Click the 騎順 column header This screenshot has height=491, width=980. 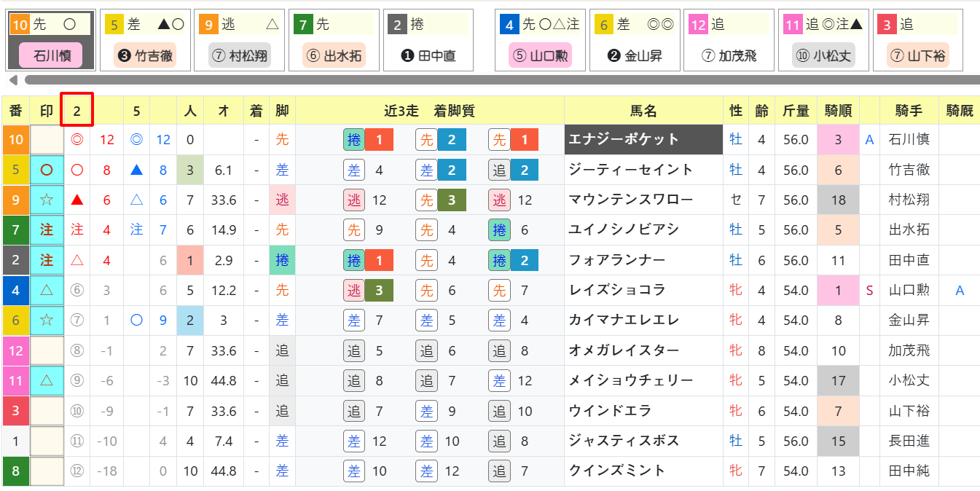(838, 111)
